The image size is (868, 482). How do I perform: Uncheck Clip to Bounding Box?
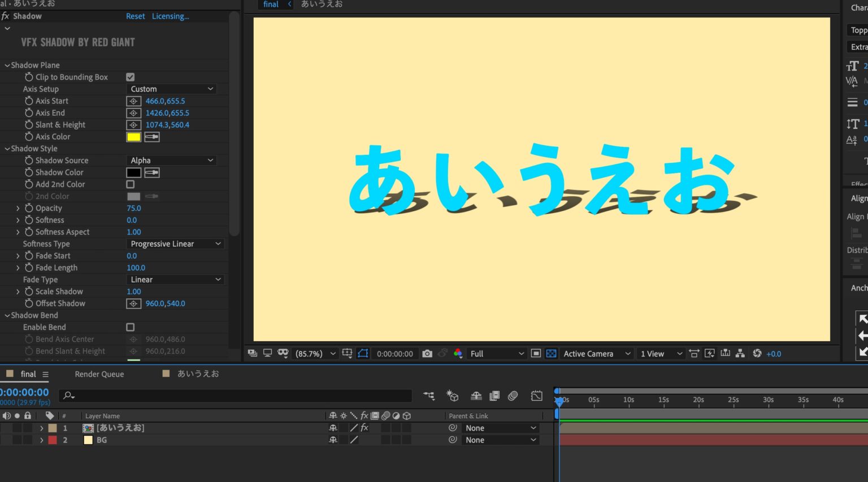tap(130, 77)
